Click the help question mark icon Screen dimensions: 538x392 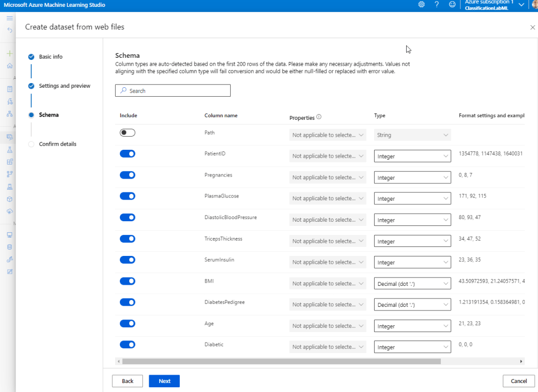(x=437, y=5)
